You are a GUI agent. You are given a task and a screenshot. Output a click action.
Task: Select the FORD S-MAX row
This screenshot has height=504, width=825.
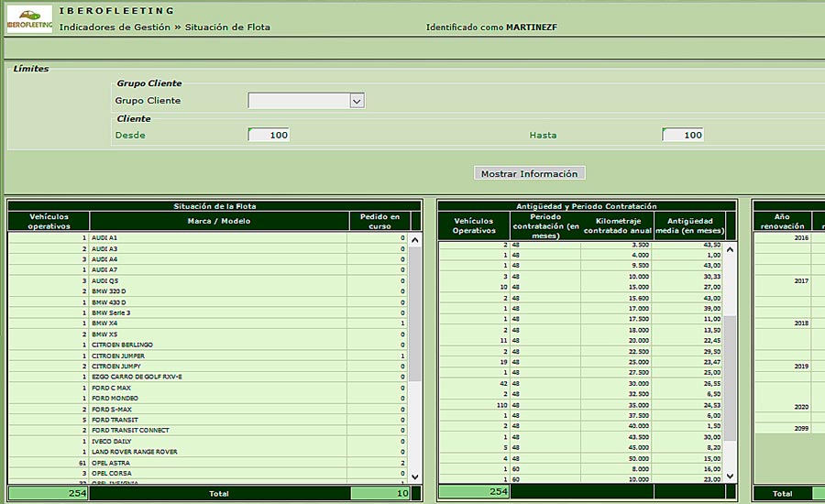pos(207,410)
